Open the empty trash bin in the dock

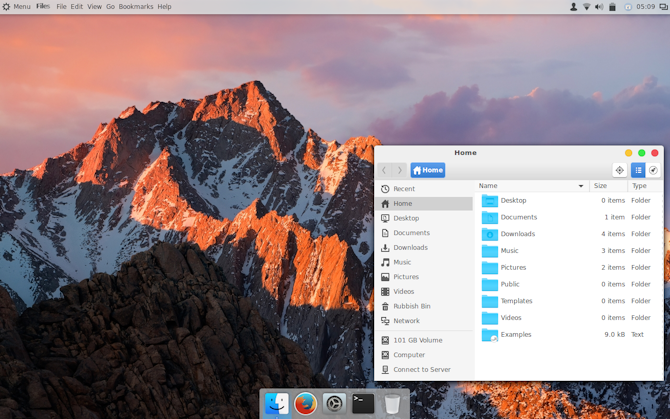tap(392, 403)
